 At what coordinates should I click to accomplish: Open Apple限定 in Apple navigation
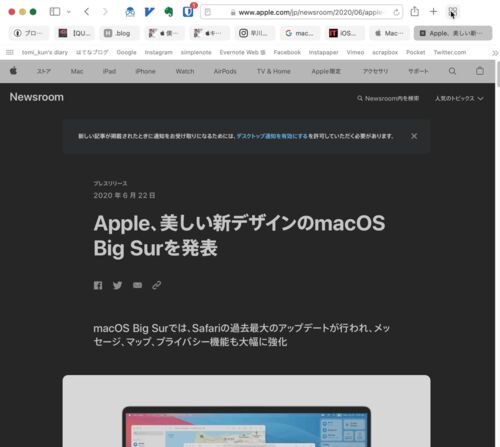[x=326, y=71]
